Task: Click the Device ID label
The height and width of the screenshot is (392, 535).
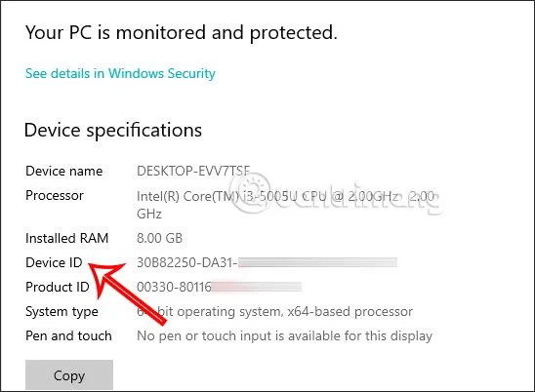Action: pos(54,262)
